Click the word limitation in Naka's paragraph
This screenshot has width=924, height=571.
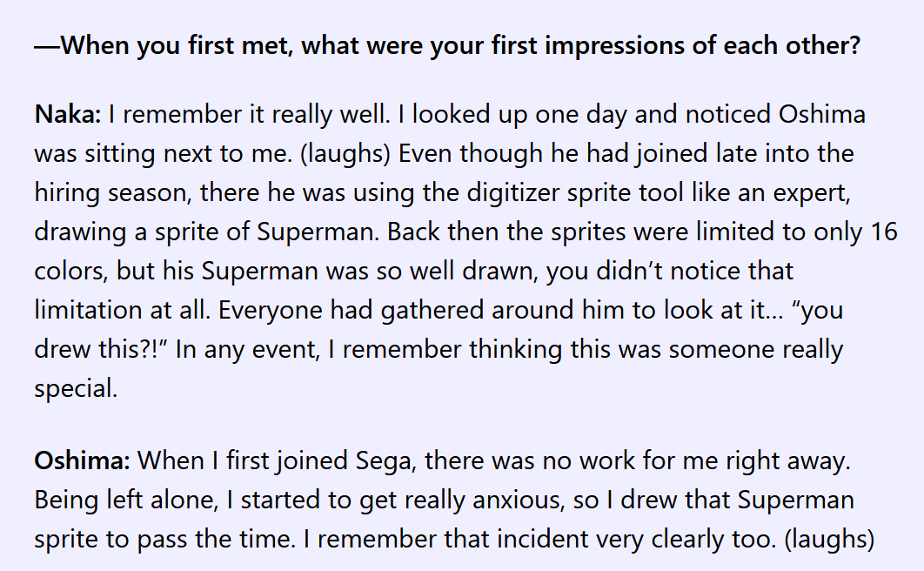point(89,310)
